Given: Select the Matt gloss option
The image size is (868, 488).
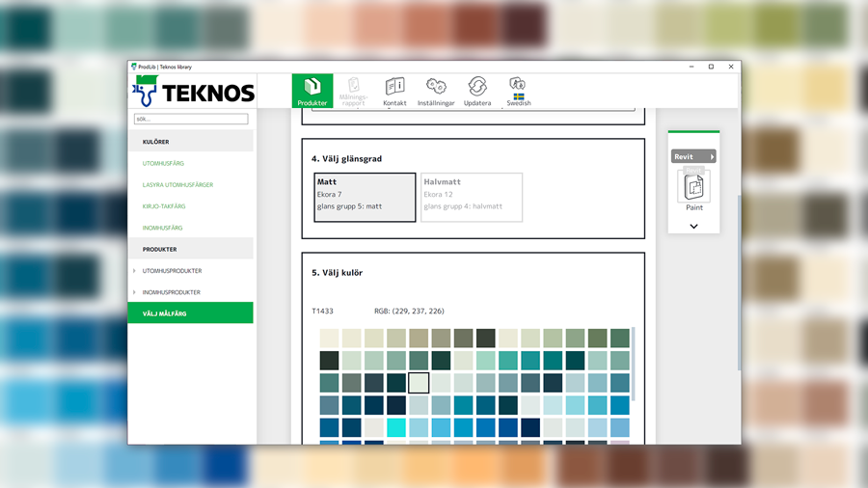Looking at the screenshot, I should point(365,198).
